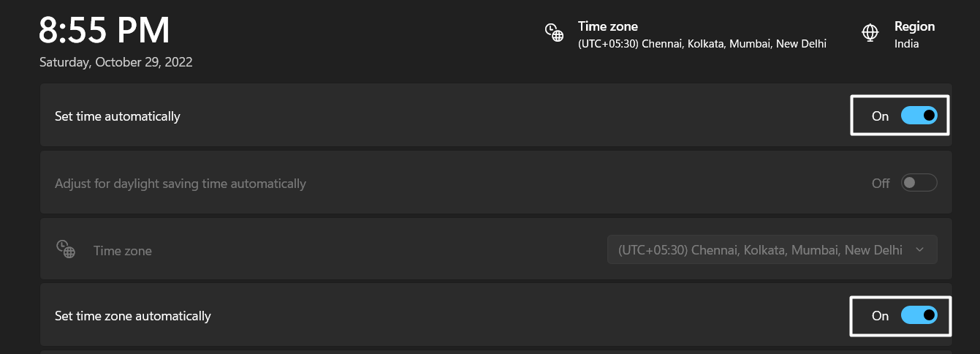Click the Saturday, October 29, 2022 date
980x354 pixels.
point(116,62)
